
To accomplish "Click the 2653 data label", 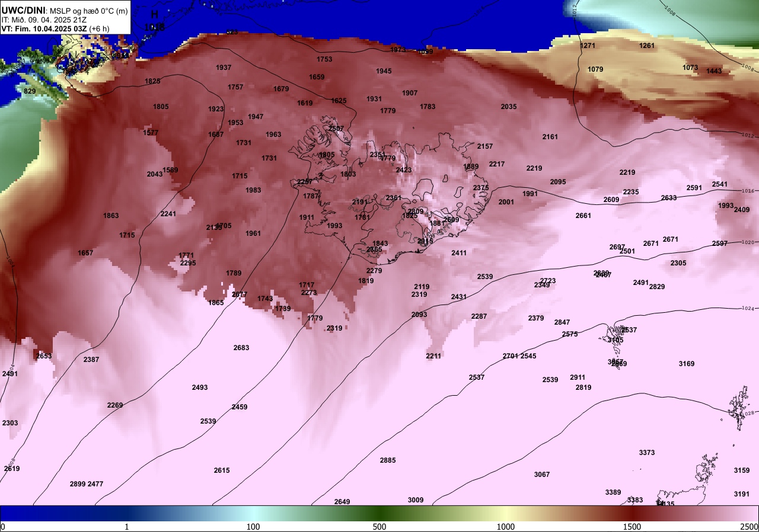I will click(x=44, y=356).
